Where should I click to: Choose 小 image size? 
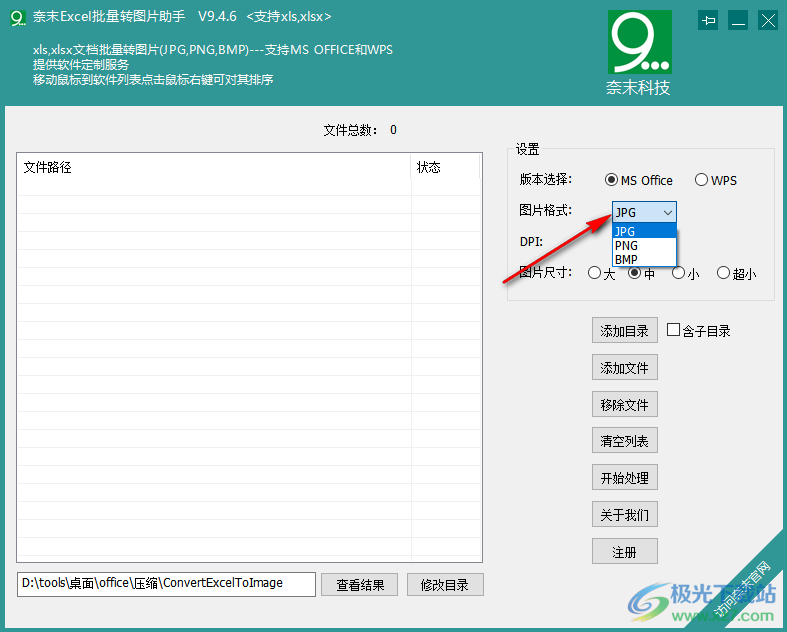(x=686, y=273)
